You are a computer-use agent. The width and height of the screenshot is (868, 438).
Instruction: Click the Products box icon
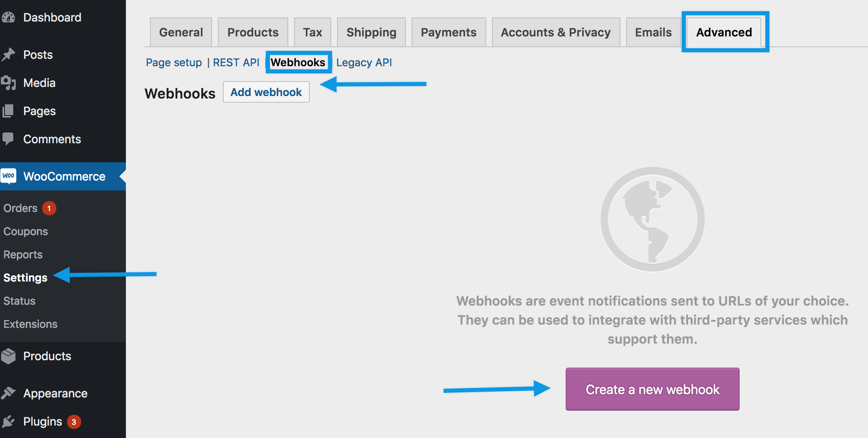[8, 356]
